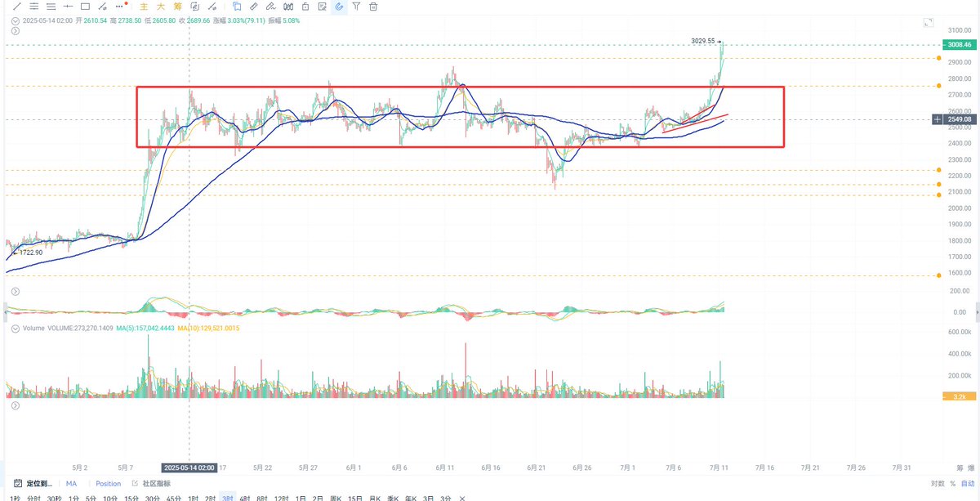Select the 8时 timeframe

pyautogui.click(x=261, y=498)
